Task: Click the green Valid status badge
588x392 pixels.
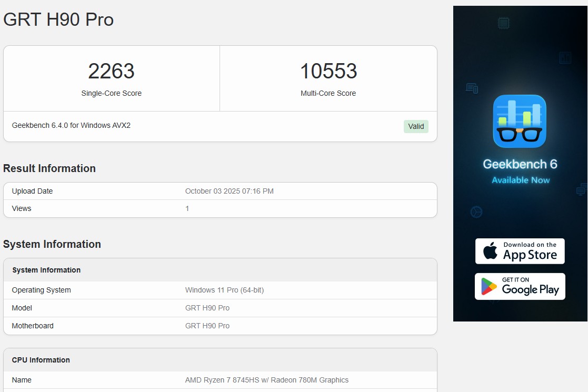Action: [416, 126]
